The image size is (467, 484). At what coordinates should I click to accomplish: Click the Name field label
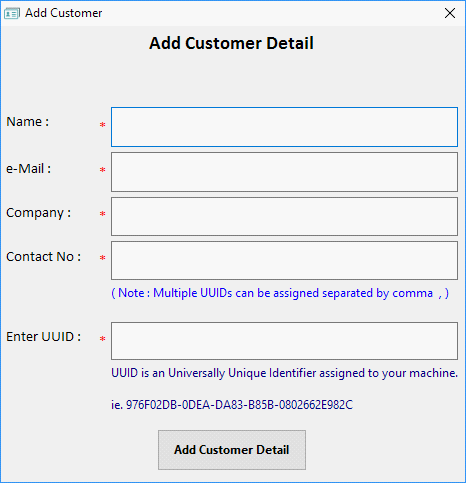[28, 122]
